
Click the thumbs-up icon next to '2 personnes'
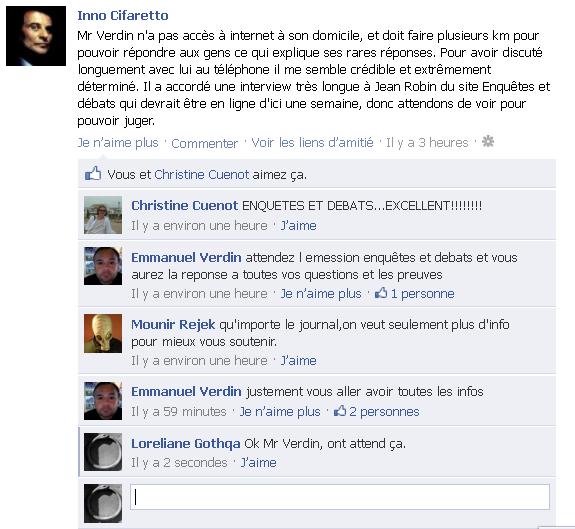tap(340, 411)
